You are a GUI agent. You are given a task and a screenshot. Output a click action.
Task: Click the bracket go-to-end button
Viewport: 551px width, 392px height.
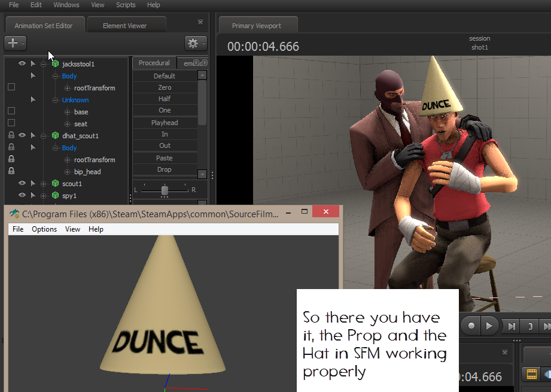pos(530,327)
